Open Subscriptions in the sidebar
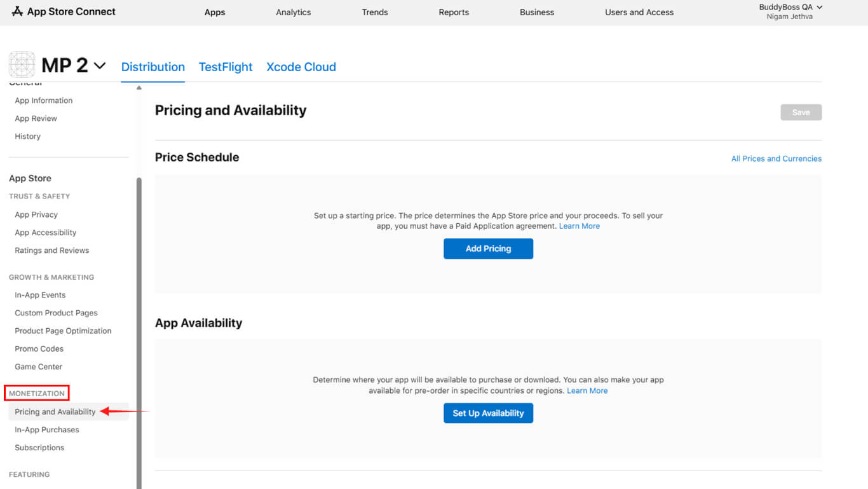 39,448
